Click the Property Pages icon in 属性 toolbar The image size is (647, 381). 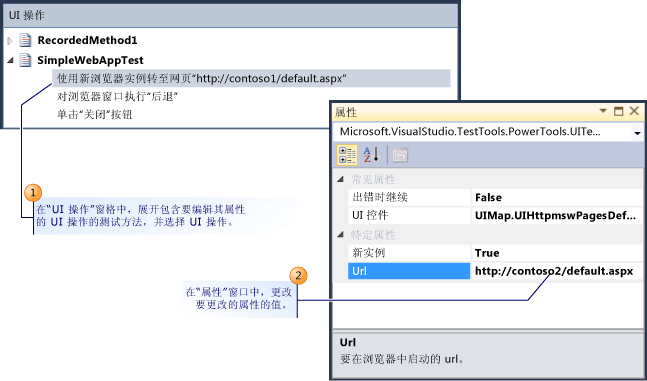pyautogui.click(x=400, y=155)
